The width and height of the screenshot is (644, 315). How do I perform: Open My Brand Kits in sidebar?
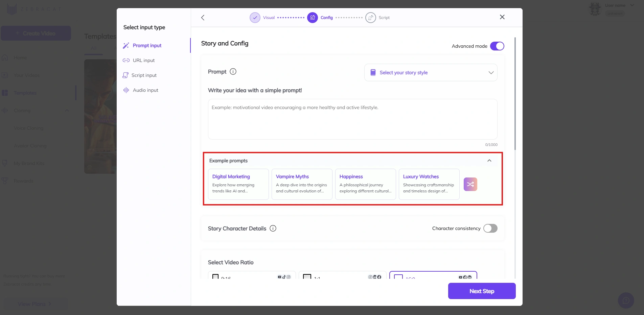(x=29, y=163)
